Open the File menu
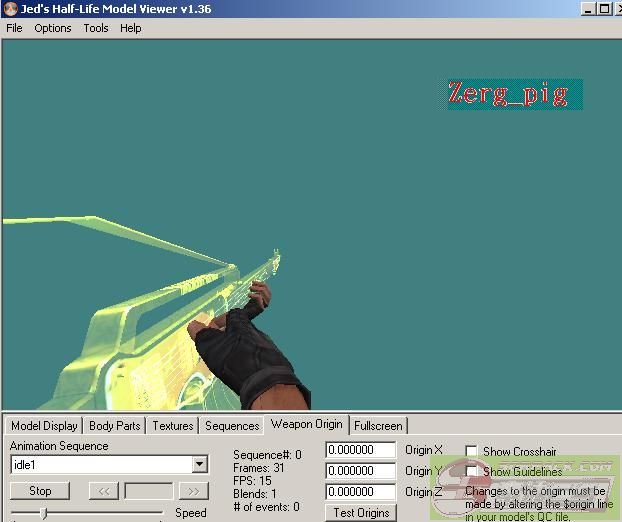Screen dimensions: 622x522 pos(14,28)
